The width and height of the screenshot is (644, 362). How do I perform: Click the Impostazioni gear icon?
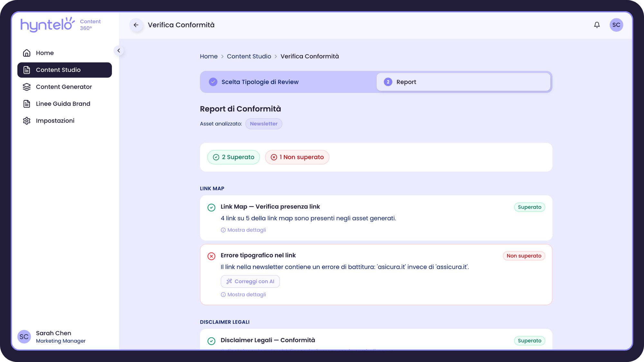pos(27,121)
